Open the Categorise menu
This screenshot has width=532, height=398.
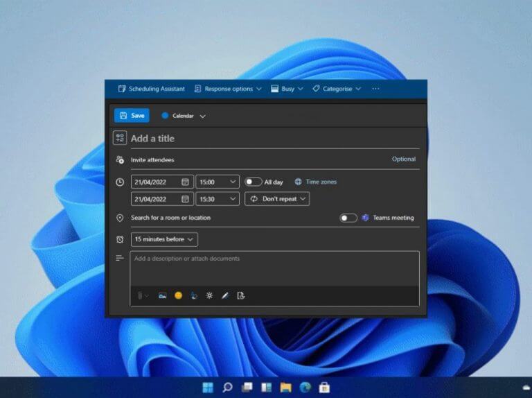(x=337, y=89)
